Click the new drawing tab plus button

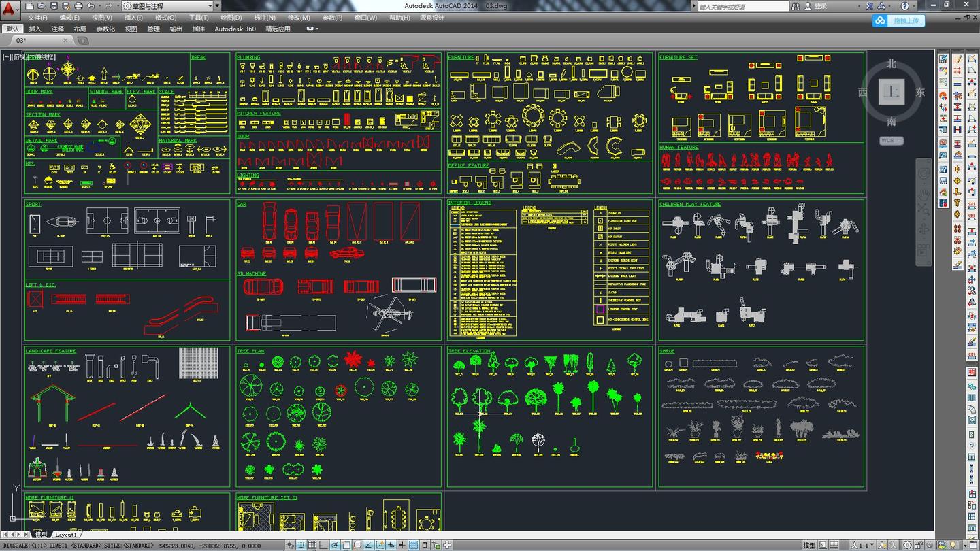coord(82,40)
